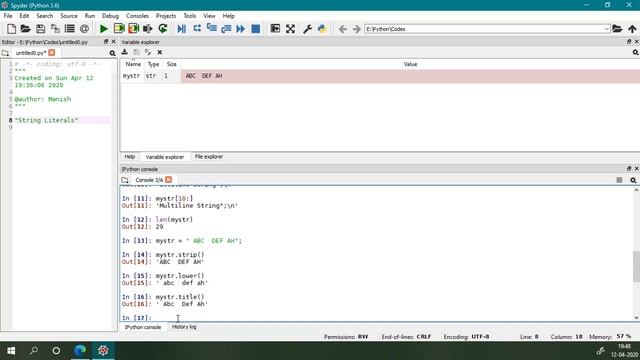Click the Spyder taskbar icon
Screen dimensions: 640x360
[x=103, y=351]
